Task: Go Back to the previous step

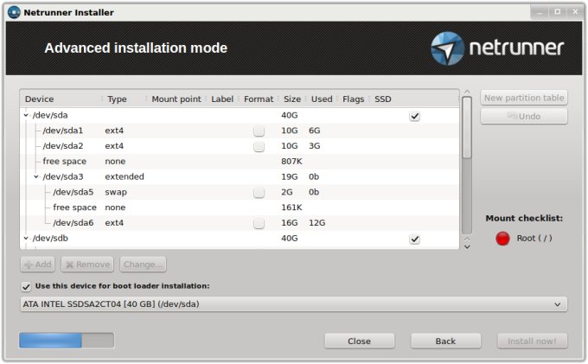Action: coord(445,342)
